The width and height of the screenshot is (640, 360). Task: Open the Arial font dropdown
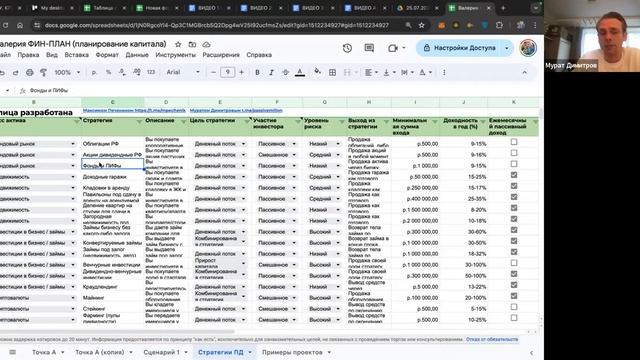pyautogui.click(x=183, y=72)
